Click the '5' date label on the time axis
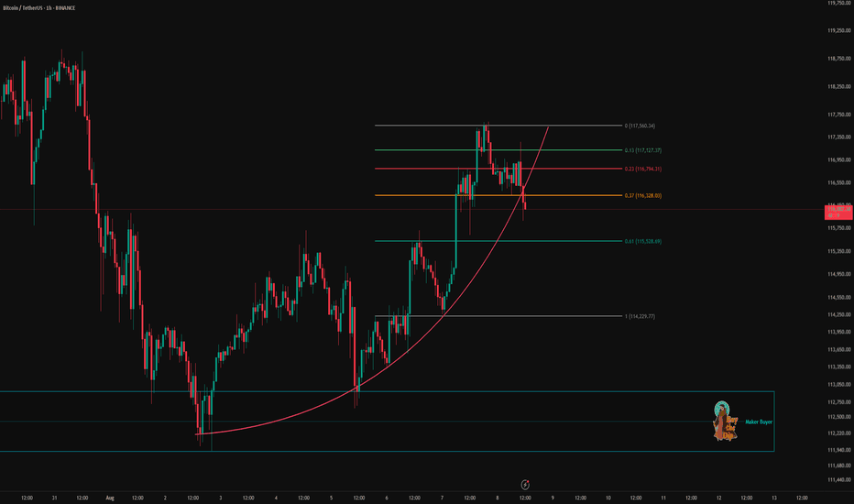 [x=331, y=498]
